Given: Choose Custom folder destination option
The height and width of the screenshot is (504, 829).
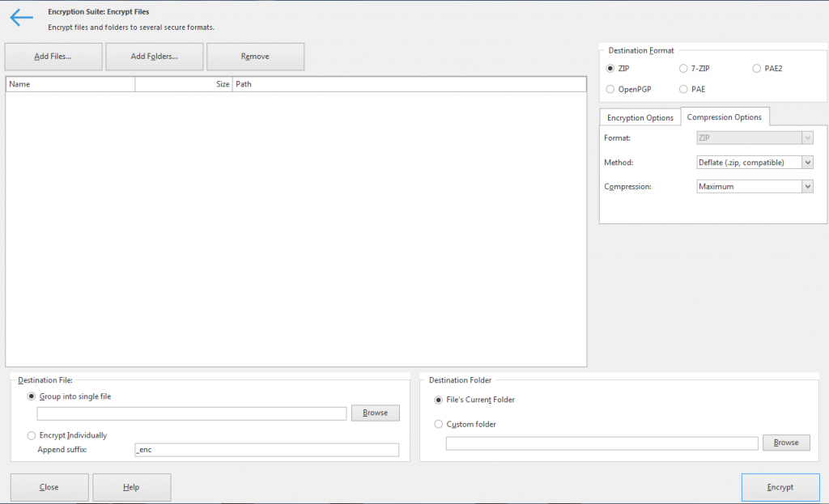Looking at the screenshot, I should pos(438,424).
